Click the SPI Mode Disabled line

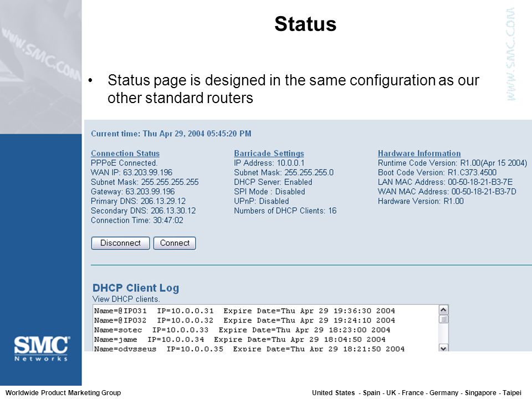click(x=269, y=192)
